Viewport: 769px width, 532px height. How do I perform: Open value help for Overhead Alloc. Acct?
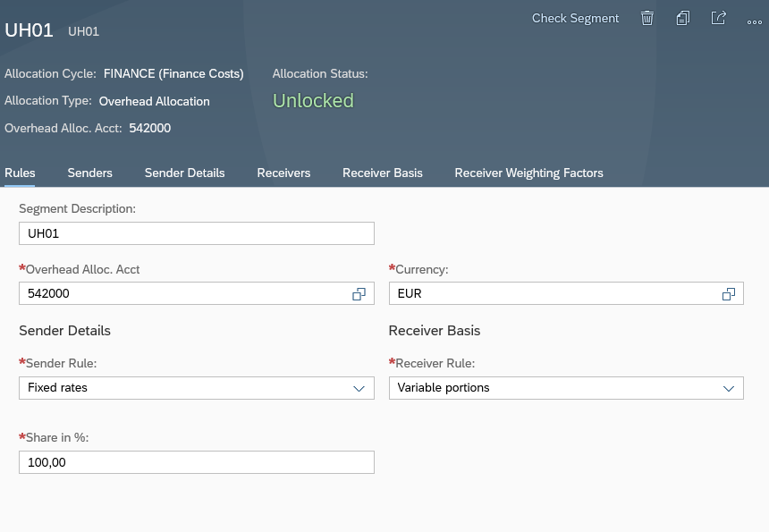359,293
